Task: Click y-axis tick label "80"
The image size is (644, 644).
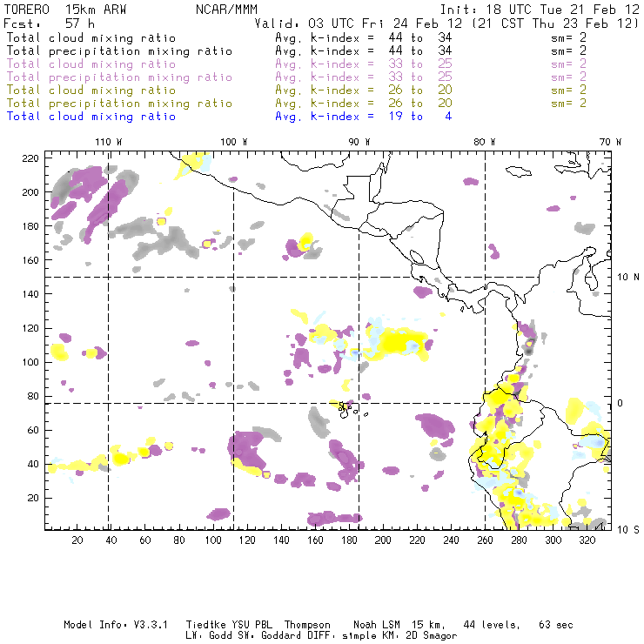Action: point(33,396)
